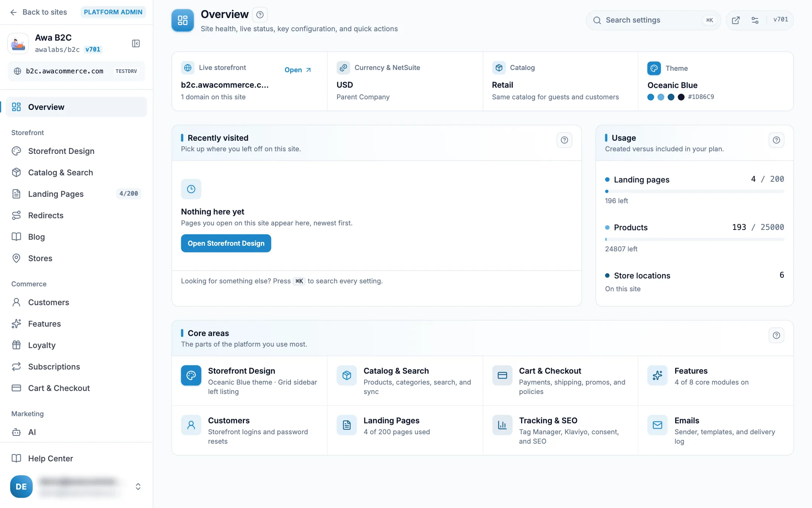The width and height of the screenshot is (812, 508).
Task: Open the settings sliders icon in top bar
Action: [x=755, y=20]
